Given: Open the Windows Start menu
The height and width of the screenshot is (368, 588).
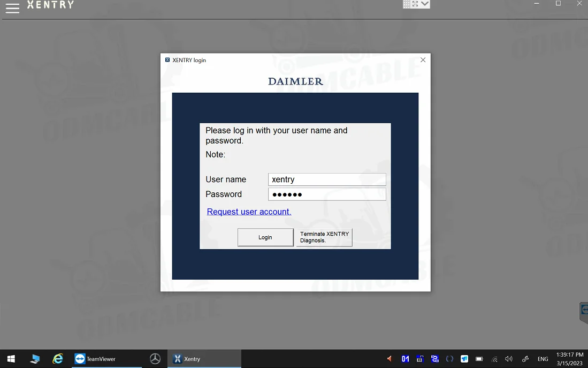Looking at the screenshot, I should pos(11,359).
